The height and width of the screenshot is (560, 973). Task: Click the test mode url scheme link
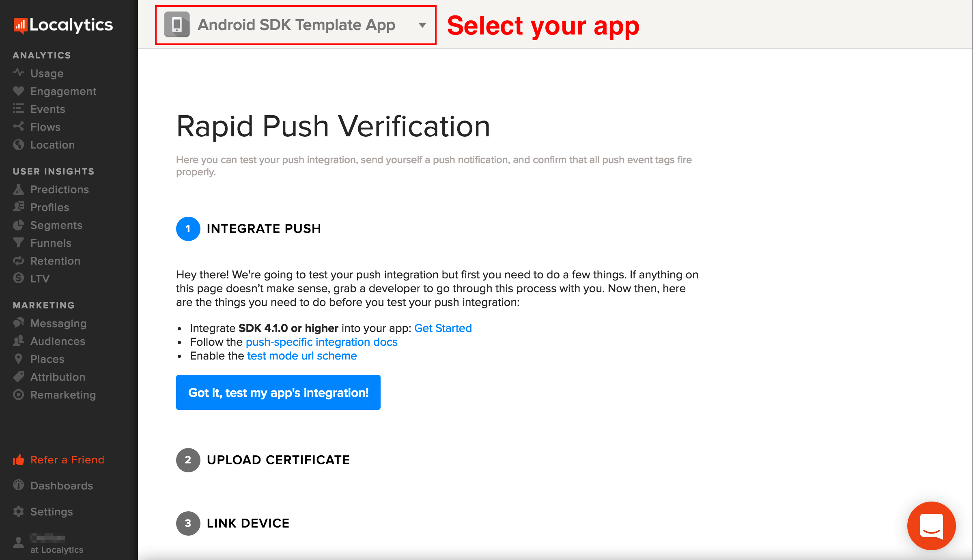(x=301, y=355)
